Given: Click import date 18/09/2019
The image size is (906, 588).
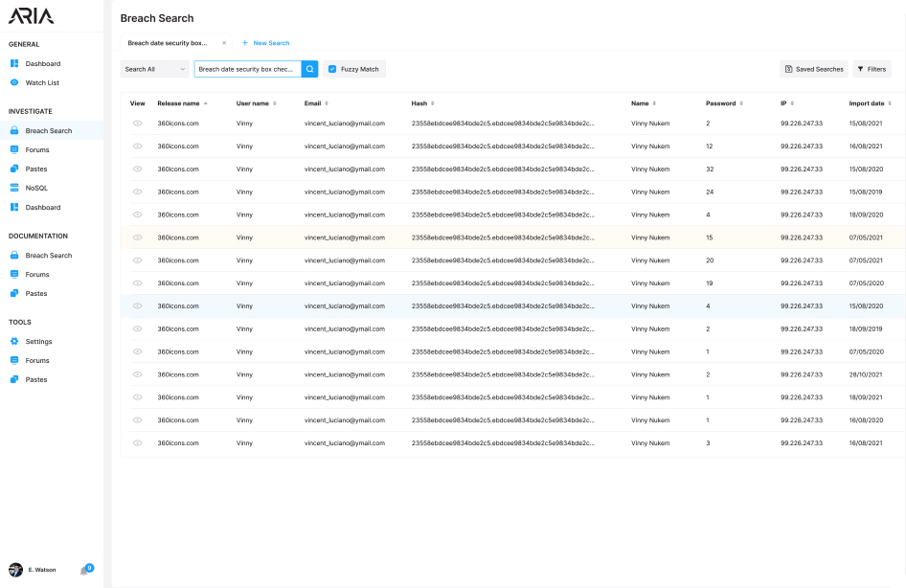Looking at the screenshot, I should [x=866, y=328].
